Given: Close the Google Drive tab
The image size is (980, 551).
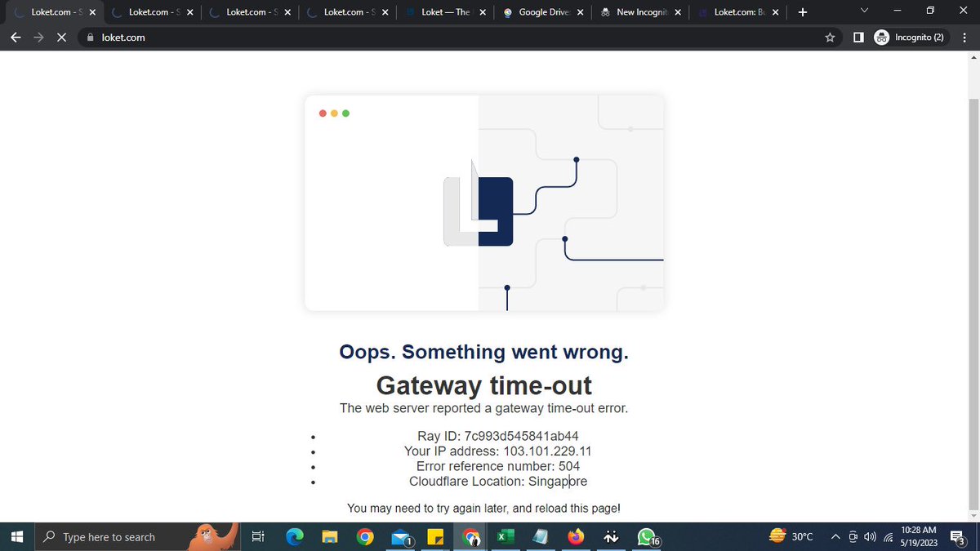Looking at the screenshot, I should 580,12.
